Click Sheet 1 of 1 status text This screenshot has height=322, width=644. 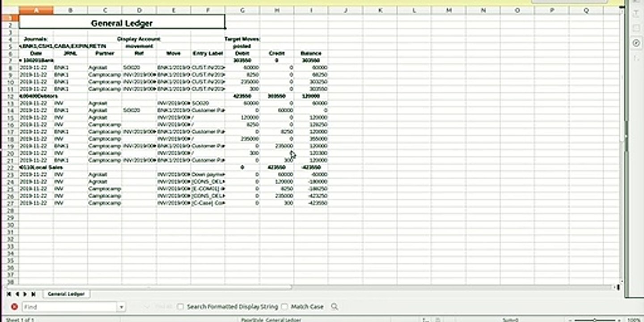pos(19,320)
